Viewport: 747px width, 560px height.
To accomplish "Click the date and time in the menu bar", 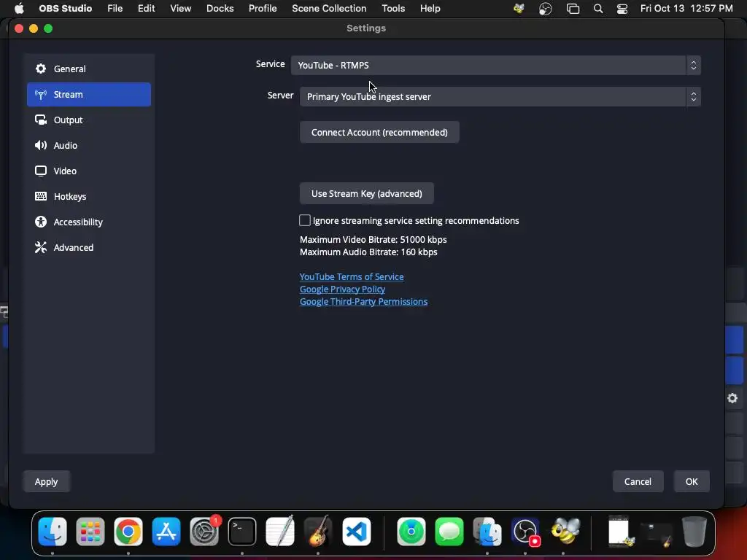I will (x=686, y=9).
